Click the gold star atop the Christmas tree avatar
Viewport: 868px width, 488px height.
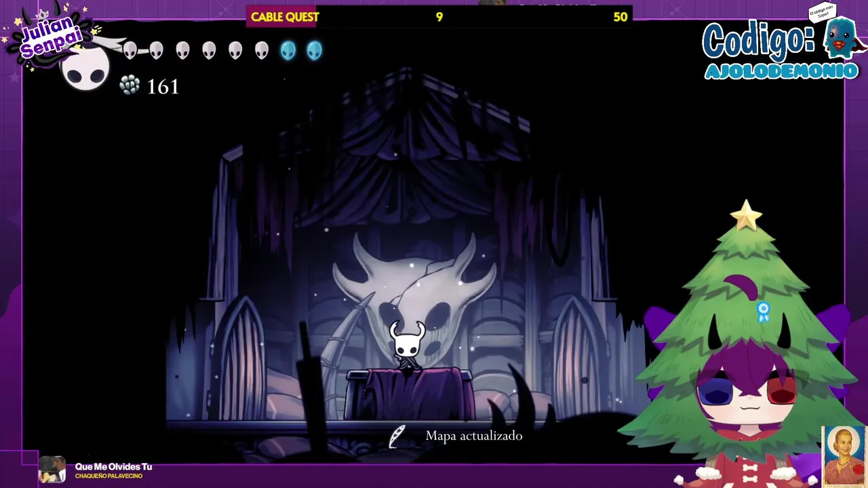746,216
